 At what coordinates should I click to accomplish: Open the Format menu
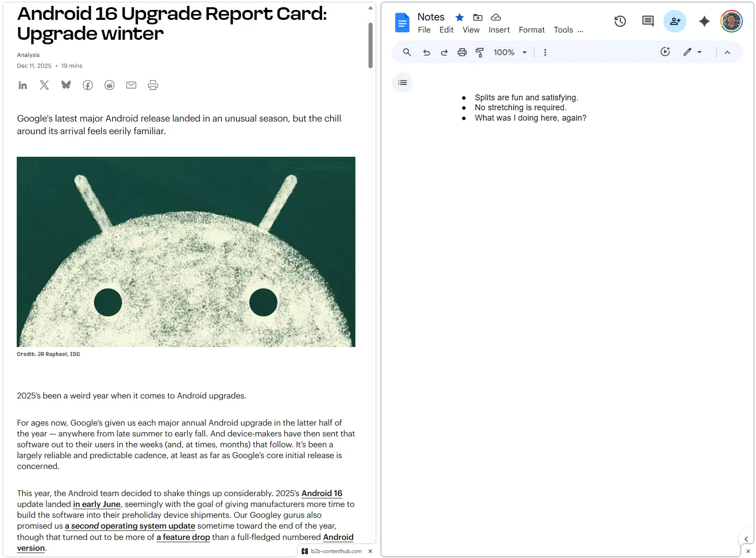[531, 30]
